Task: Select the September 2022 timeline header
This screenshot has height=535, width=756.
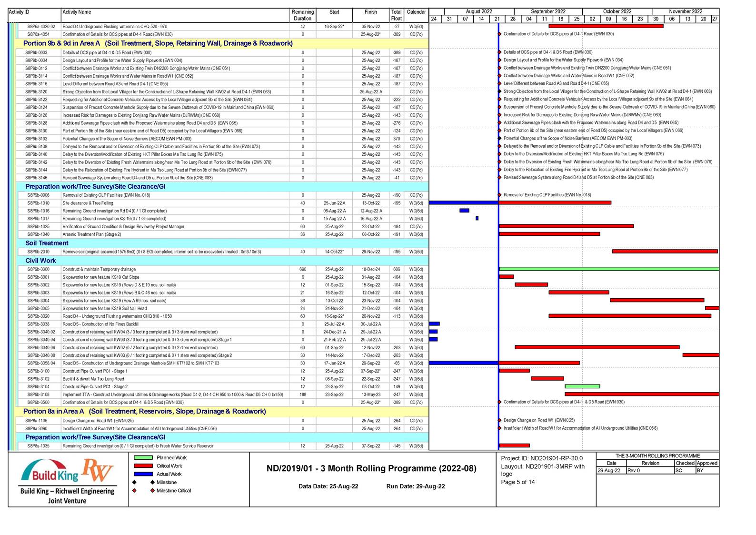Action: click(548, 11)
